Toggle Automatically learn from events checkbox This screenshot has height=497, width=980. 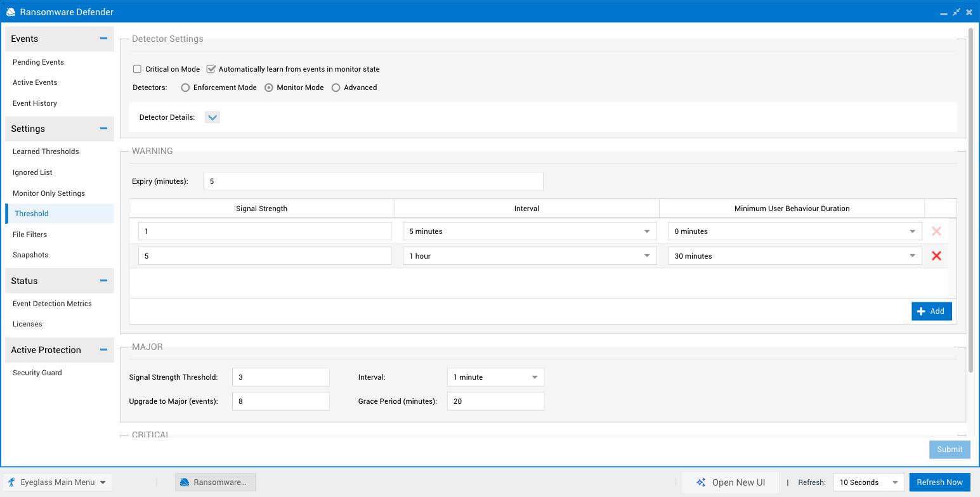pyautogui.click(x=211, y=69)
